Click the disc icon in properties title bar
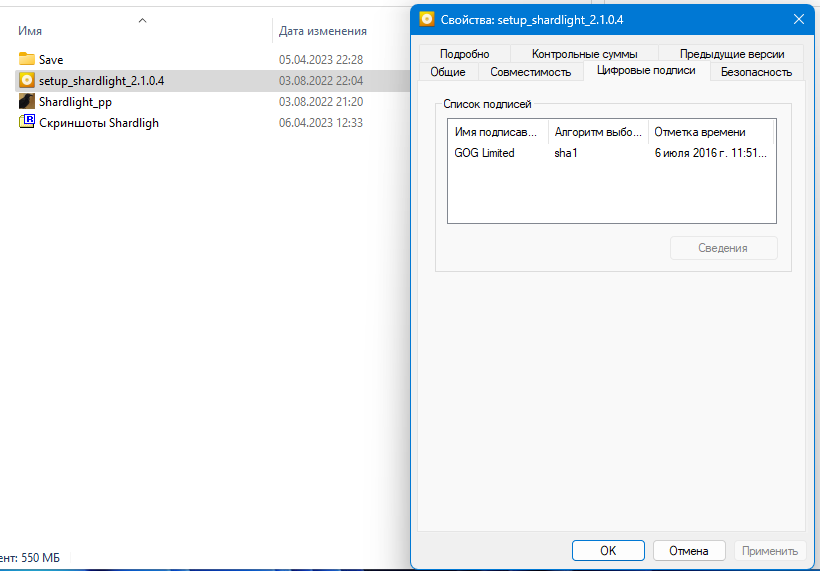Image resolution: width=820 pixels, height=571 pixels. [x=427, y=19]
